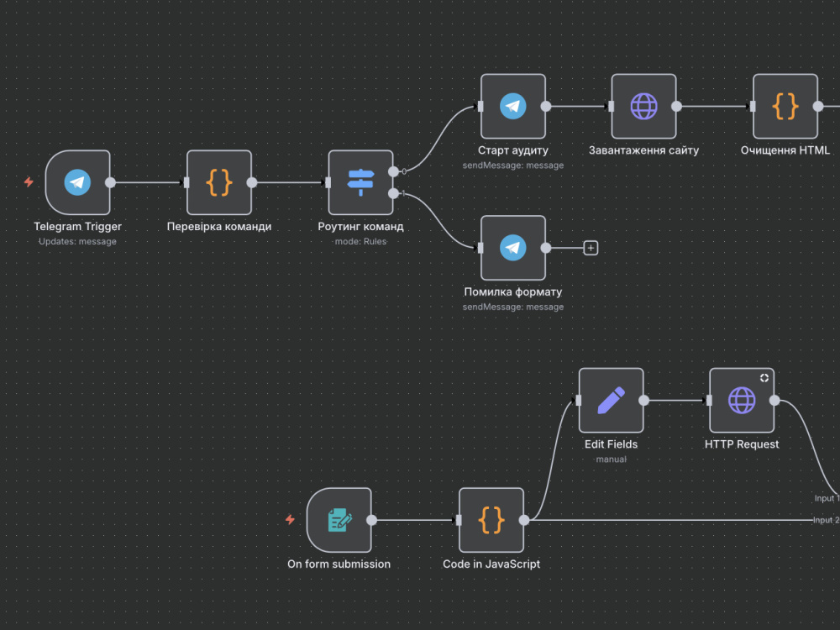The height and width of the screenshot is (630, 840).
Task: Open the Очищення HTML code node
Action: tap(785, 106)
